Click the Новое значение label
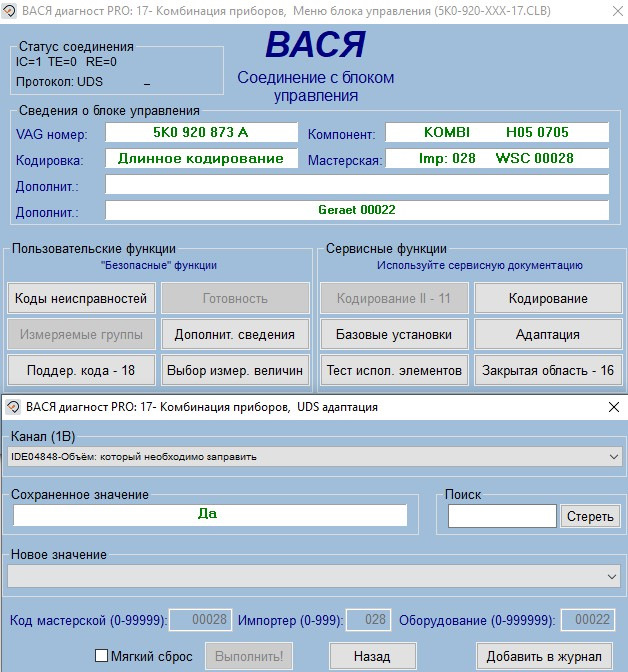The width and height of the screenshot is (628, 672). pyautogui.click(x=59, y=555)
